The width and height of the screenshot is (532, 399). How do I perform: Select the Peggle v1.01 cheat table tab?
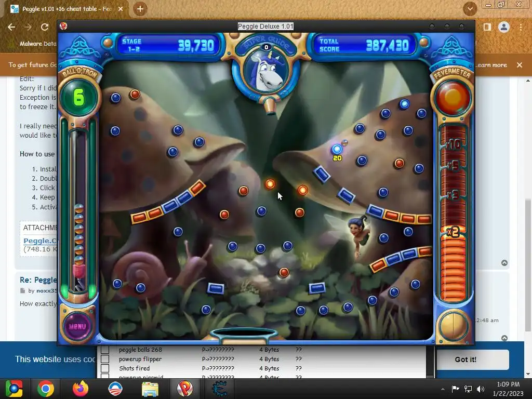[x=64, y=9]
